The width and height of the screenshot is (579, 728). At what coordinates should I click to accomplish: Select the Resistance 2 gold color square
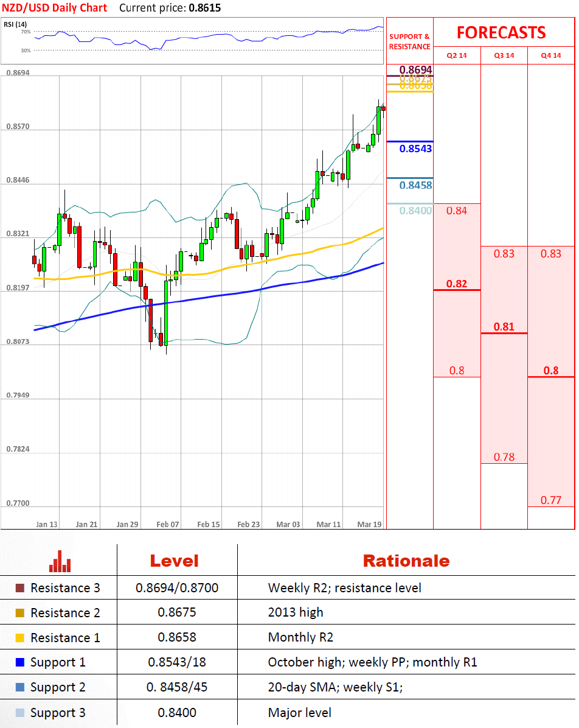click(20, 613)
